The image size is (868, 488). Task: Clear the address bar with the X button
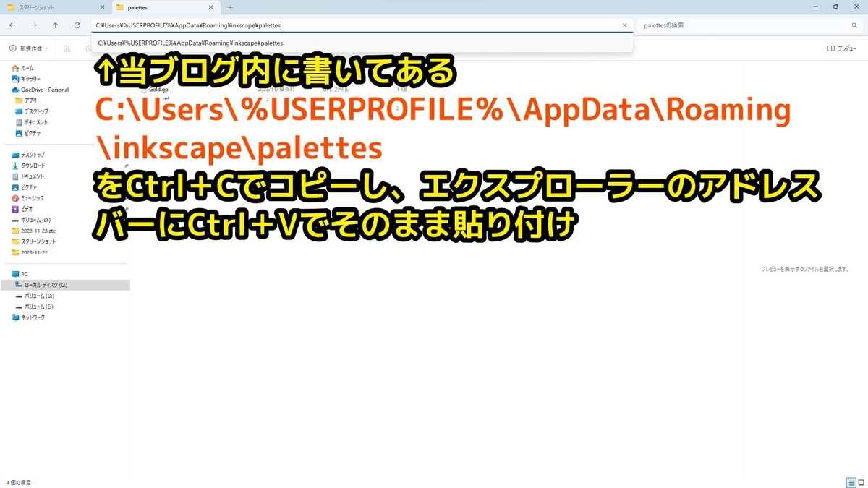[x=624, y=25]
